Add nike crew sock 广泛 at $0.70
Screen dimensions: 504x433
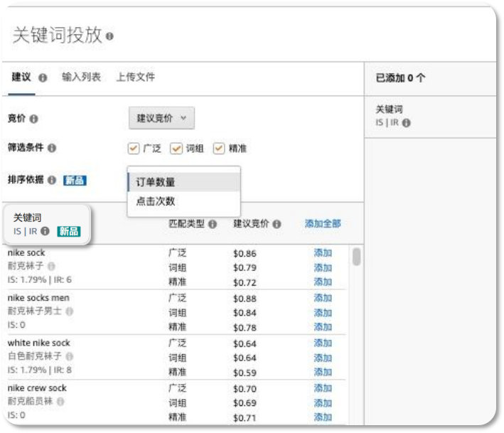[323, 388]
